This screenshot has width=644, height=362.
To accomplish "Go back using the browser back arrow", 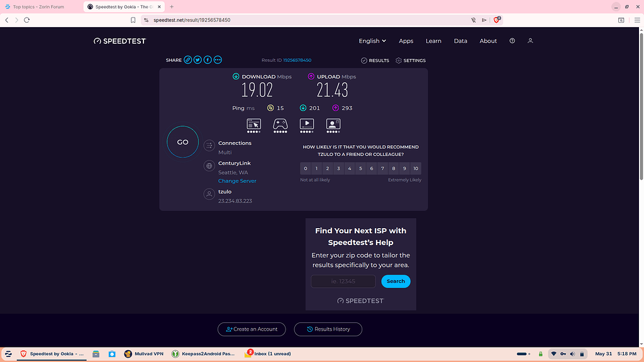I will click(x=7, y=20).
